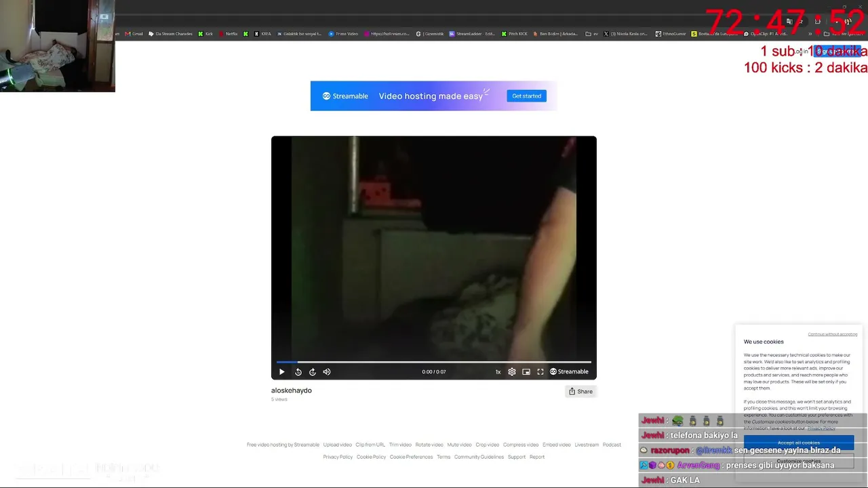Skip forward using the forward-skip icon
This screenshot has width=868, height=488.
click(313, 371)
